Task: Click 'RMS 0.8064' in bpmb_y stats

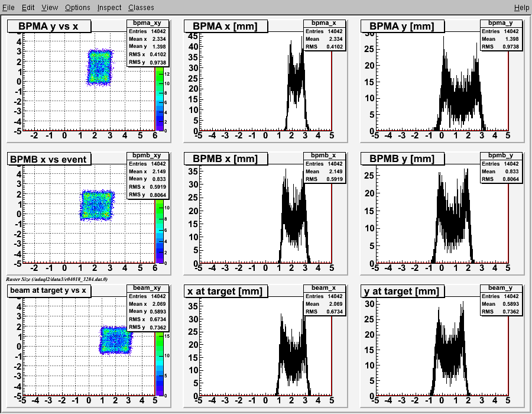Action: tap(501, 179)
